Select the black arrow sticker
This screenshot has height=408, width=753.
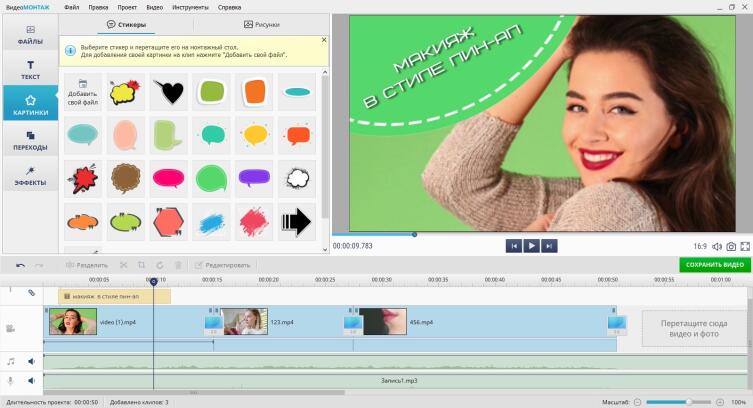pyautogui.click(x=297, y=220)
